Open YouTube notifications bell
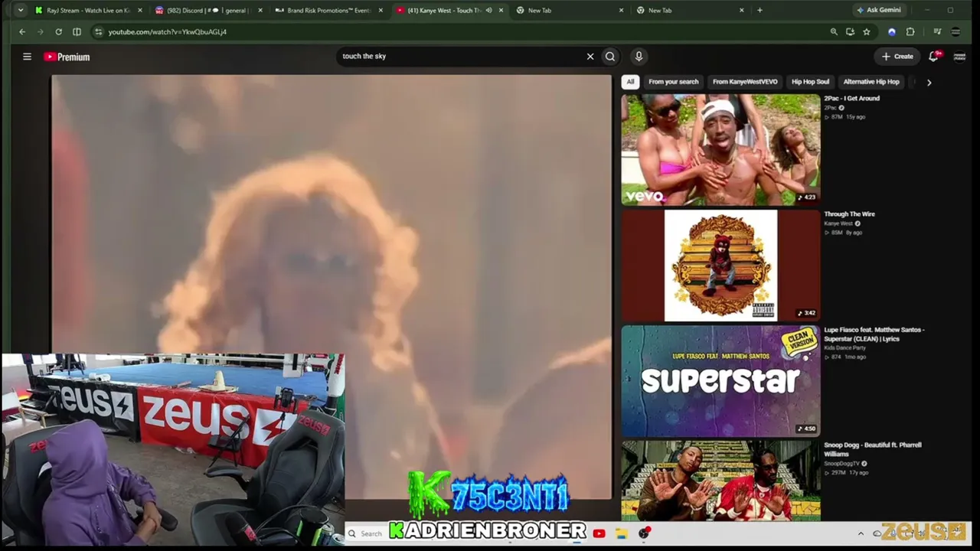This screenshot has height=551, width=980. click(934, 57)
